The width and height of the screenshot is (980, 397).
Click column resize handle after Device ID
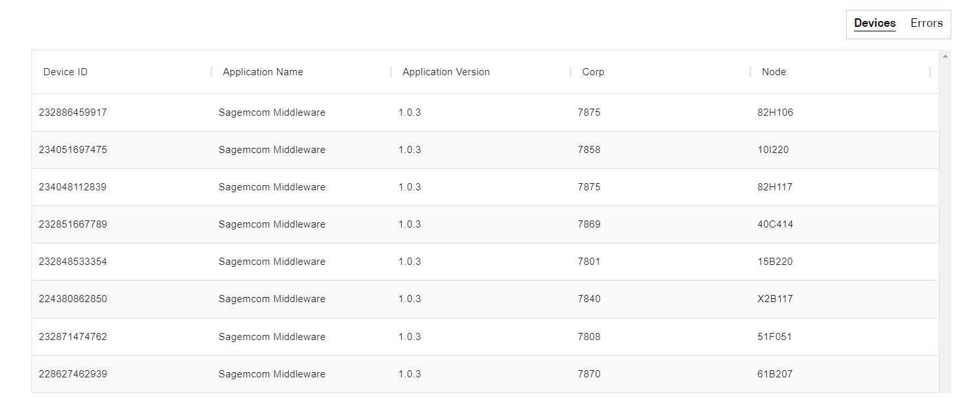coord(212,72)
